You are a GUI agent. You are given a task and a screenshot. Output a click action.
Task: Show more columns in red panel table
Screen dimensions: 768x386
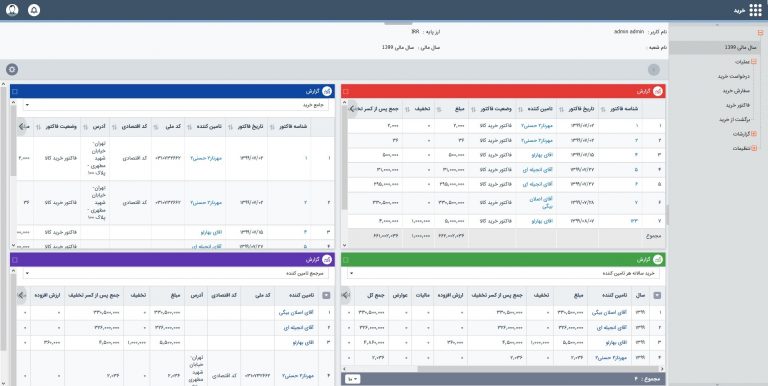(352, 109)
